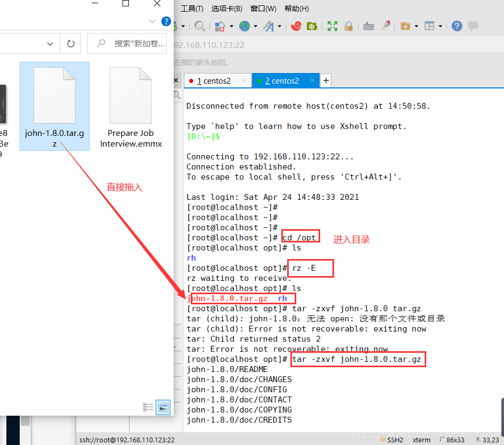
Task: Click the keyboard key-mapping icon
Action: click(x=368, y=26)
